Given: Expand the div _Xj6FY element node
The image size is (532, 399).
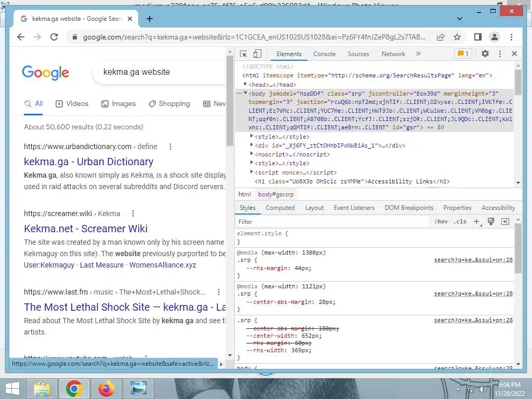Looking at the screenshot, I should [x=251, y=145].
